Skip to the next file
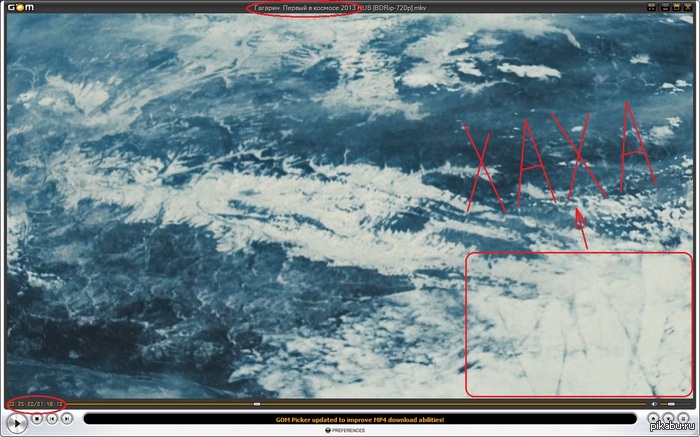700x437 pixels. pos(67,419)
